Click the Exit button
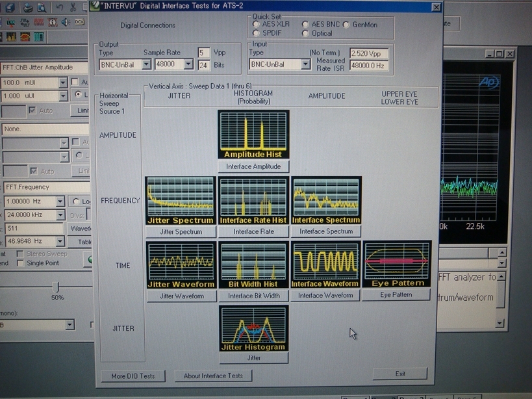The width and height of the screenshot is (532, 399). point(400,374)
